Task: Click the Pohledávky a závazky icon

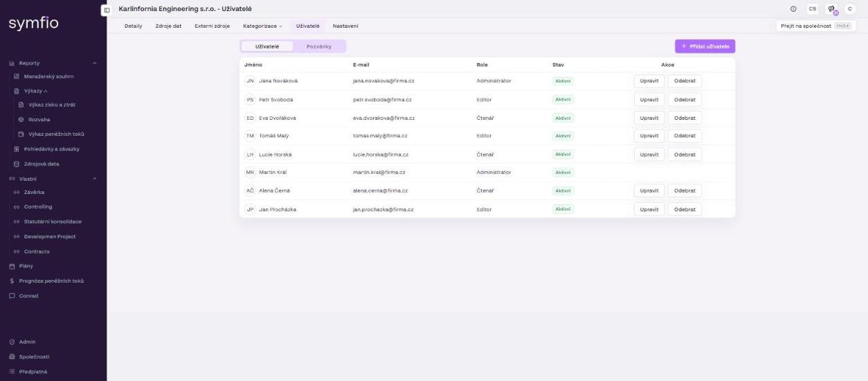Action: point(16,149)
